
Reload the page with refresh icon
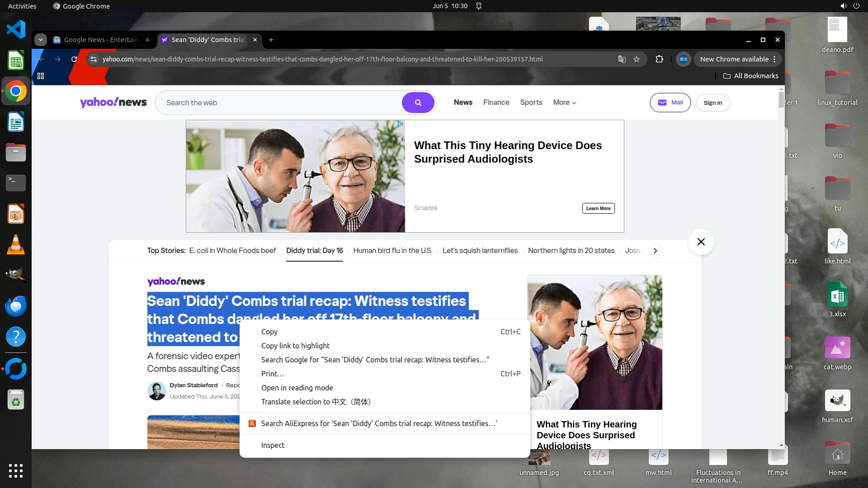[74, 59]
